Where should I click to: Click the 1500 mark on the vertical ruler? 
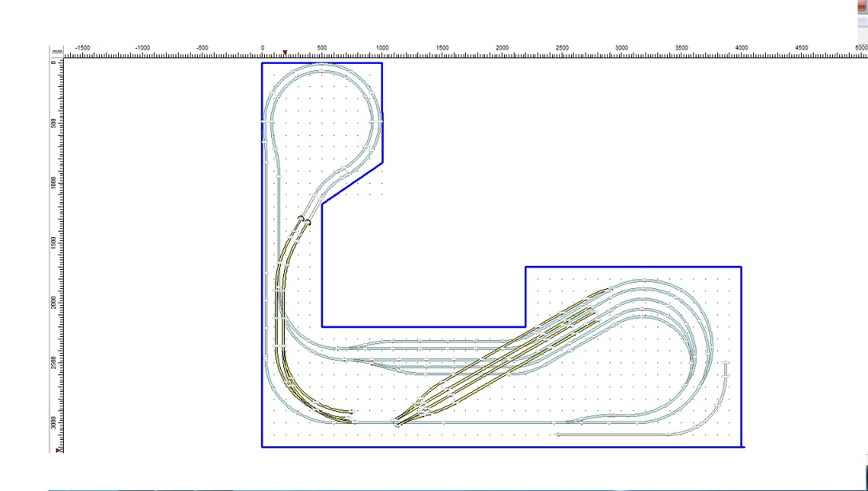pos(53,242)
